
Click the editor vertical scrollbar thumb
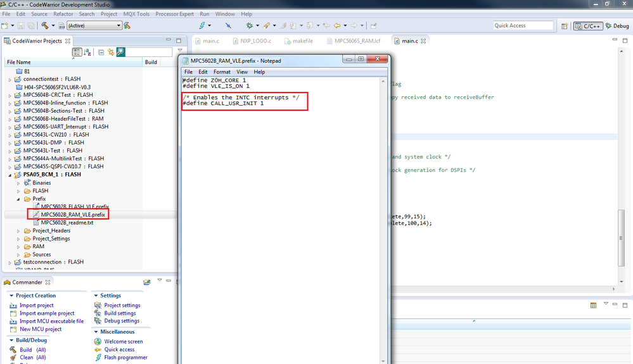tap(622, 238)
